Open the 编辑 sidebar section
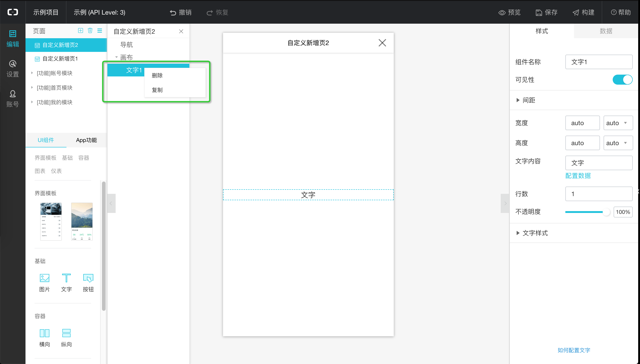 13,39
